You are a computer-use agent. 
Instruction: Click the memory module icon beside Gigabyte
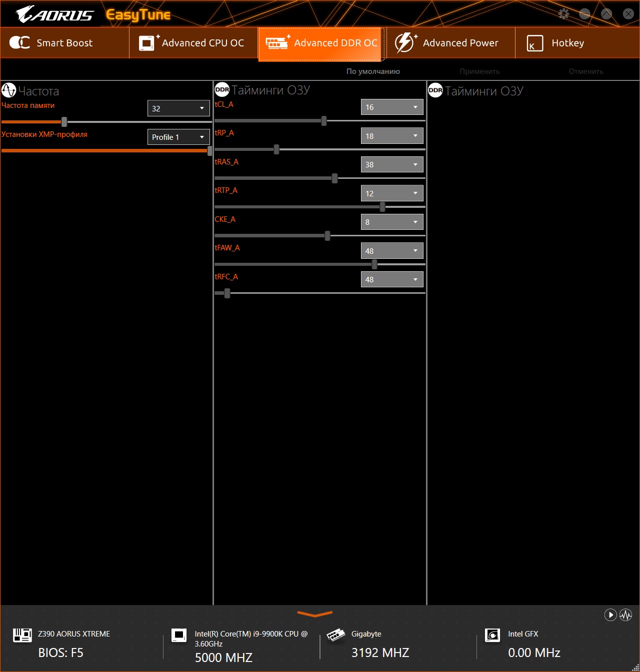point(336,635)
